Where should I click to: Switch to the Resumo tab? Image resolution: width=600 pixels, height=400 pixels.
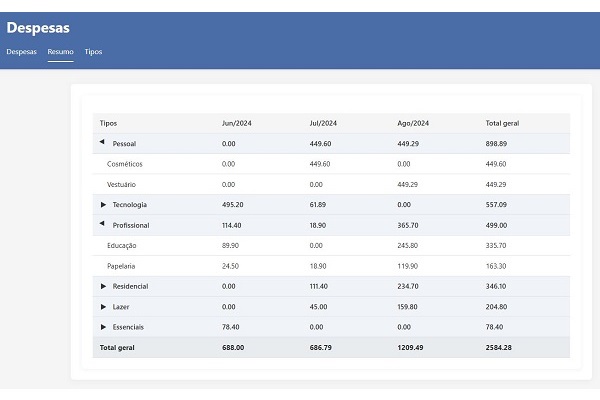(60, 51)
